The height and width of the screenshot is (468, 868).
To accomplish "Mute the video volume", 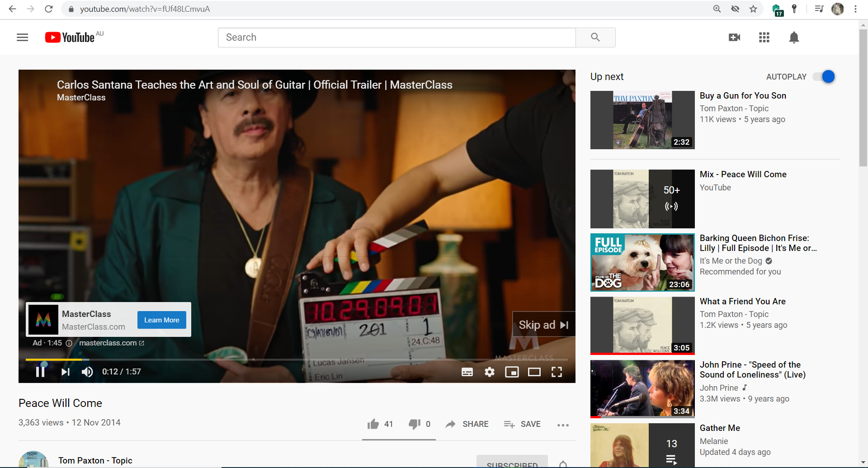I will point(87,372).
